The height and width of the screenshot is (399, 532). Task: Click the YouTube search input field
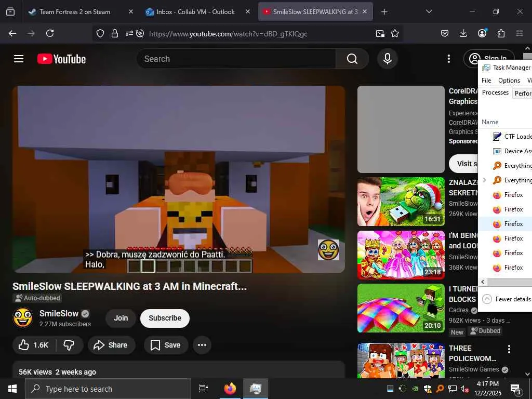[236, 59]
